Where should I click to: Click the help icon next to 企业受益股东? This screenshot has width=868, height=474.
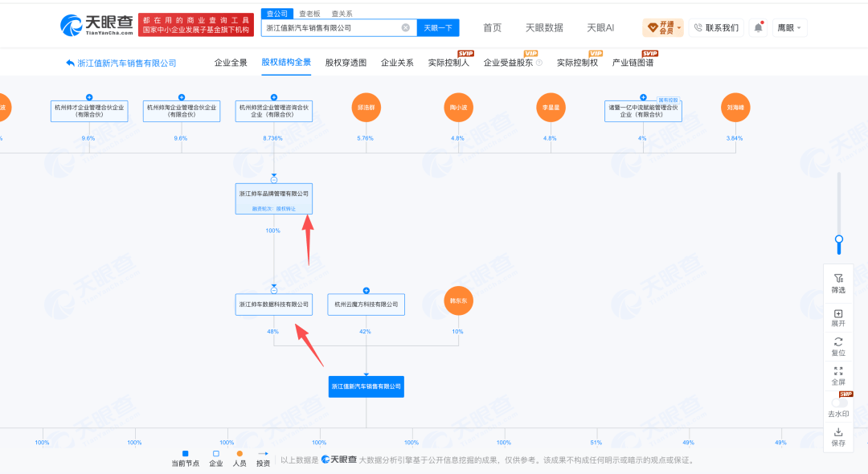[x=538, y=63]
